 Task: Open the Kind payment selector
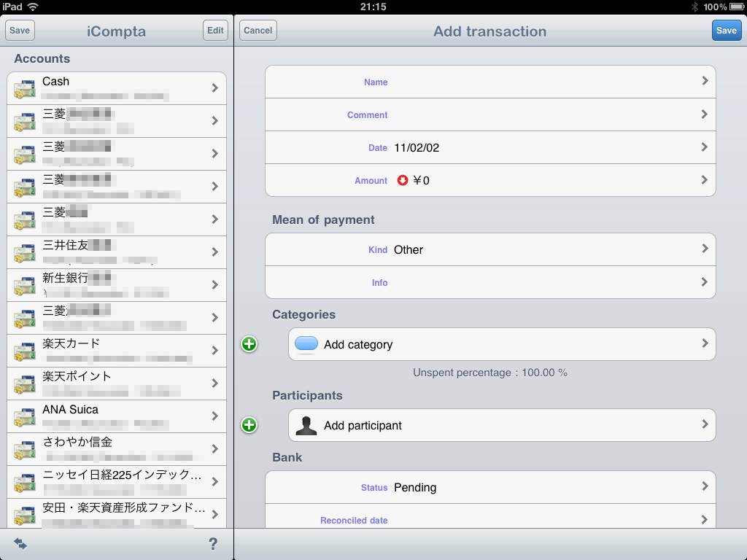(490, 249)
